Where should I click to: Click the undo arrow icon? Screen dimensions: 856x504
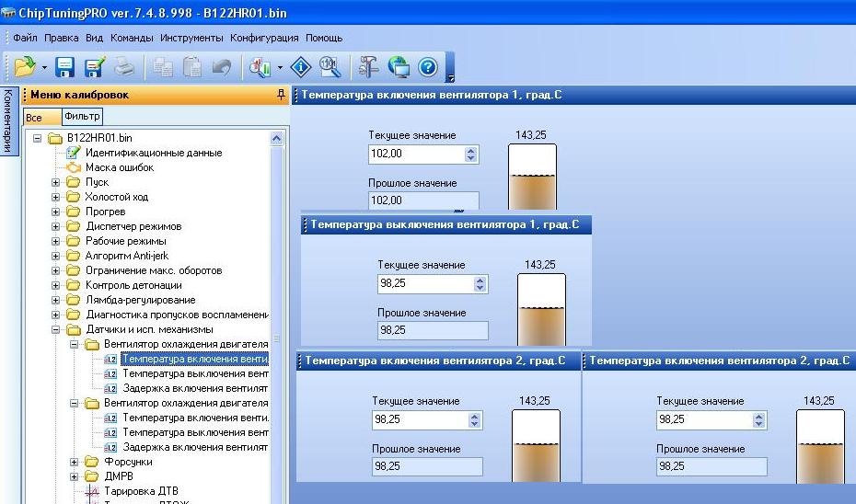222,67
